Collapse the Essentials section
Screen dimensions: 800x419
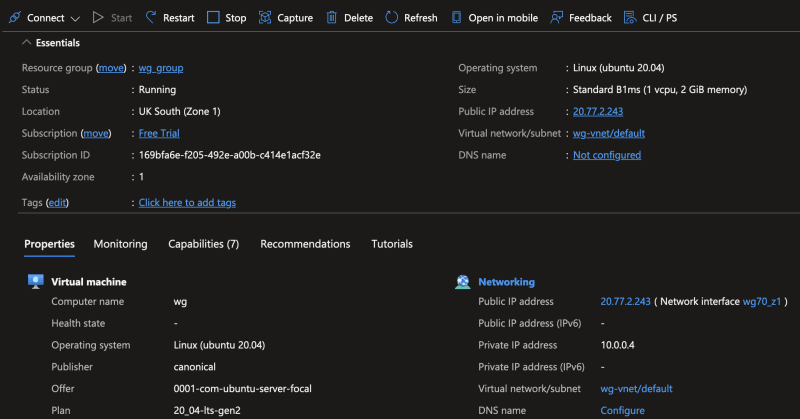pos(26,43)
